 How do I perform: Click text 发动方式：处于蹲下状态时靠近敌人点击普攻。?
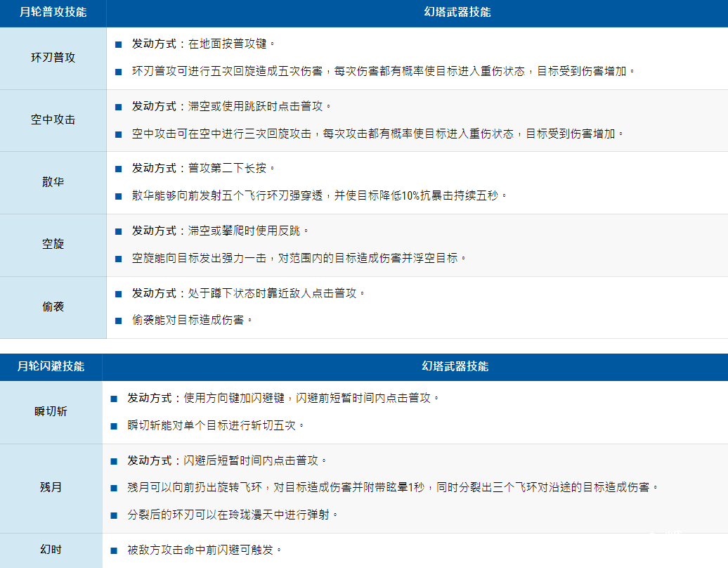[248, 294]
